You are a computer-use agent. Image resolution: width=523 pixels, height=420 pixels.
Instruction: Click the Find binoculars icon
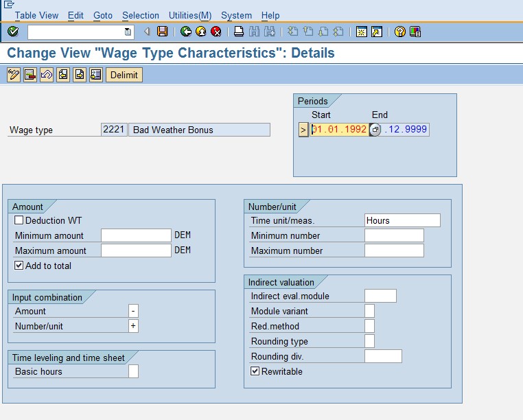[x=254, y=32]
